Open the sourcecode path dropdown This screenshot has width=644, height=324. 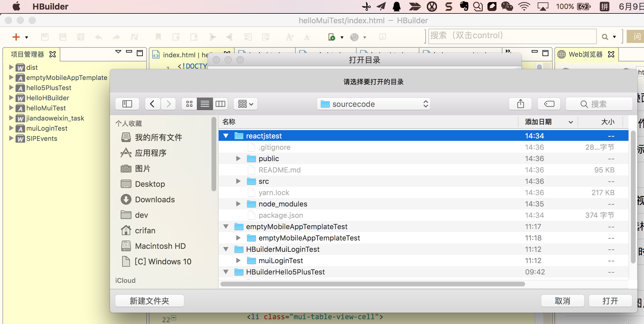click(373, 104)
